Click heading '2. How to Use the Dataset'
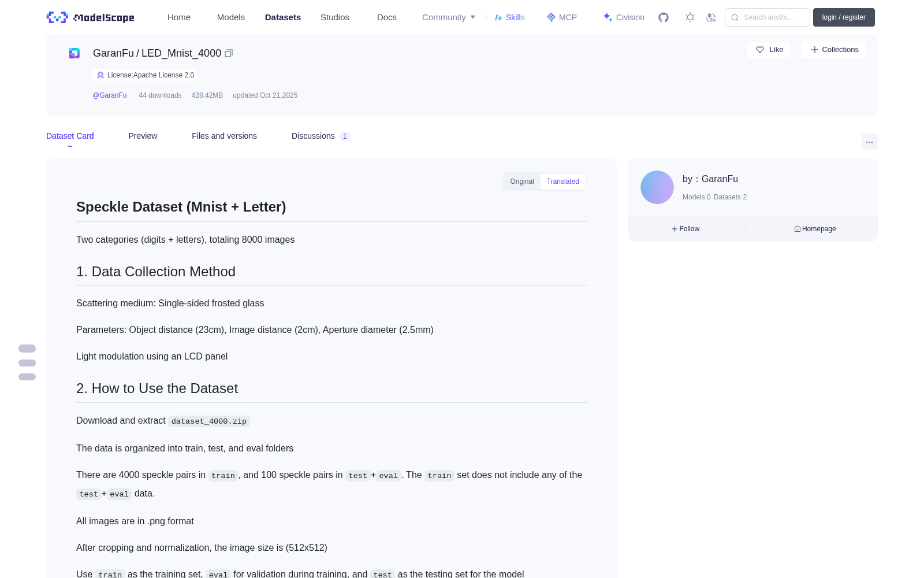Viewport: 924px width, 578px height. 157,388
